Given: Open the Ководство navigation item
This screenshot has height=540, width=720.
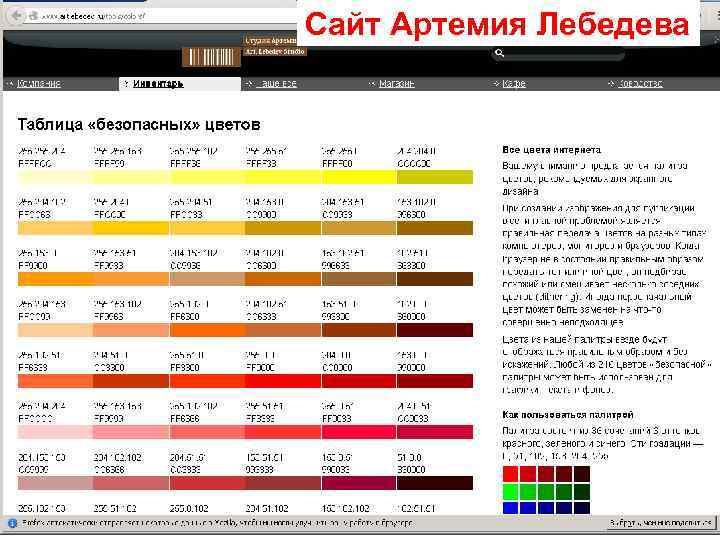Looking at the screenshot, I should point(640,84).
